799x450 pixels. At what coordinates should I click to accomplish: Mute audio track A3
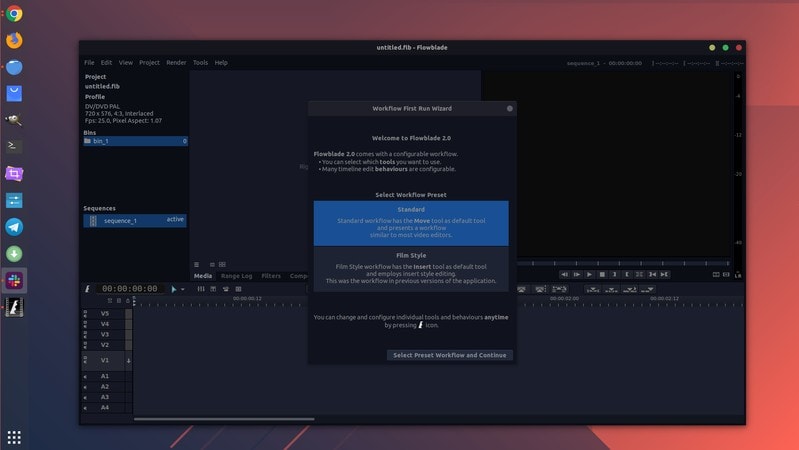pos(85,398)
